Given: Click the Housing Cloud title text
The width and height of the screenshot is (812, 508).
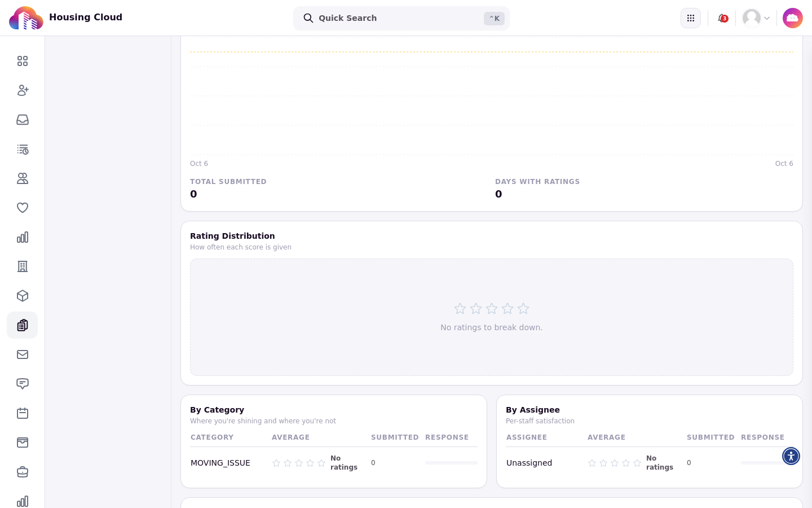Looking at the screenshot, I should (x=86, y=17).
